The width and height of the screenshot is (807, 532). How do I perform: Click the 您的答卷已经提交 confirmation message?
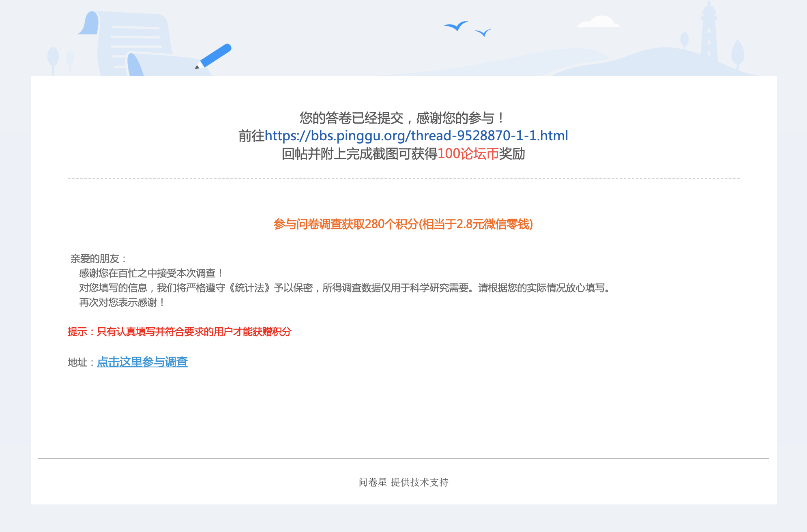pyautogui.click(x=401, y=118)
